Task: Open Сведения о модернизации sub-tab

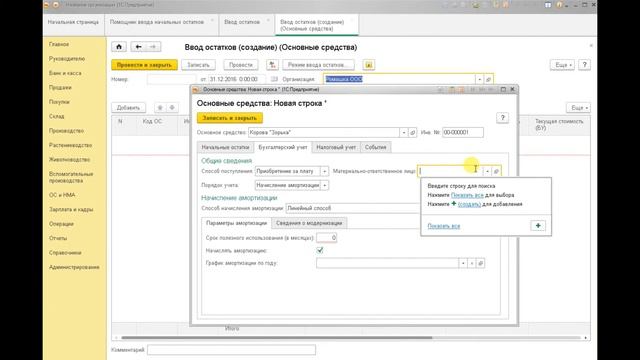Action: point(309,223)
